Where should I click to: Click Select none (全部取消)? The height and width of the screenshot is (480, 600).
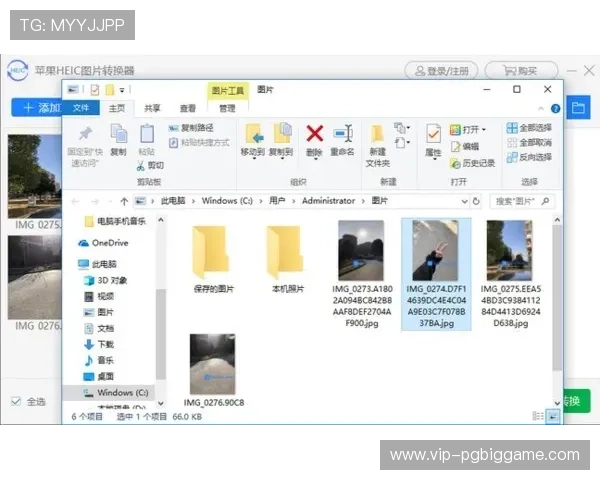[x=529, y=143]
